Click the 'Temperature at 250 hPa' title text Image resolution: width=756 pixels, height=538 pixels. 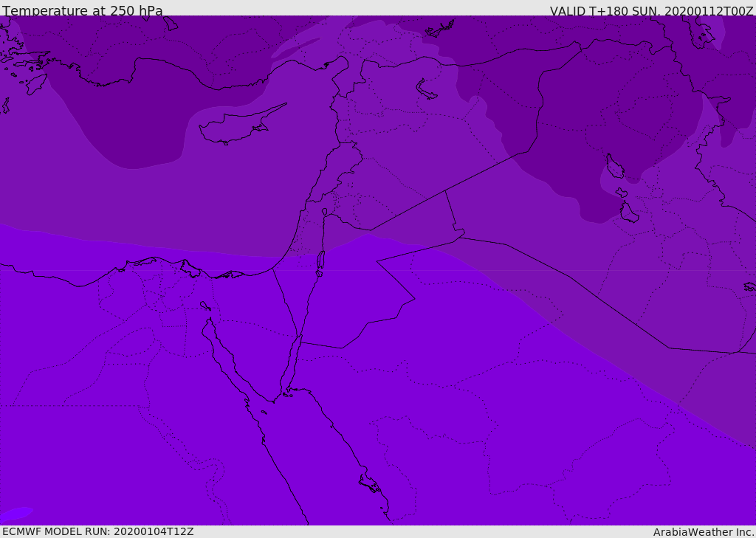[83, 10]
